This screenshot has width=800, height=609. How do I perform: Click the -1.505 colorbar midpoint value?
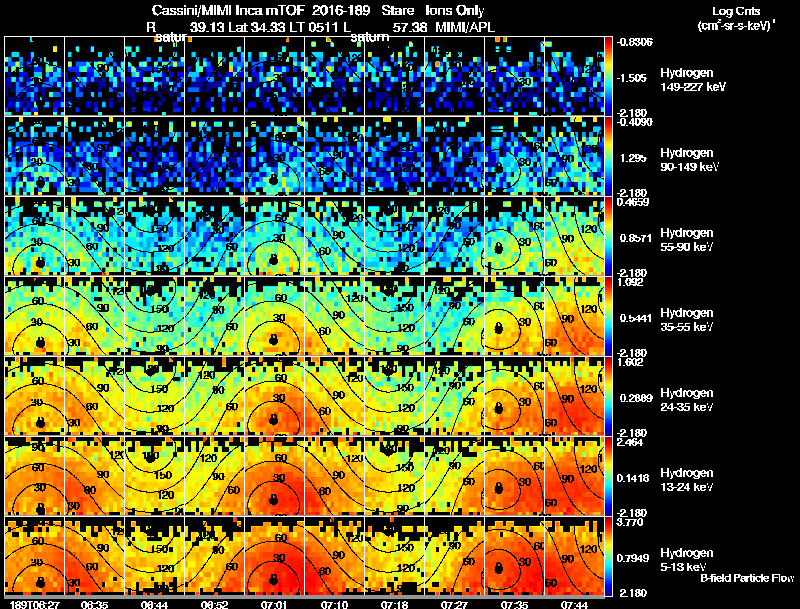pos(632,78)
